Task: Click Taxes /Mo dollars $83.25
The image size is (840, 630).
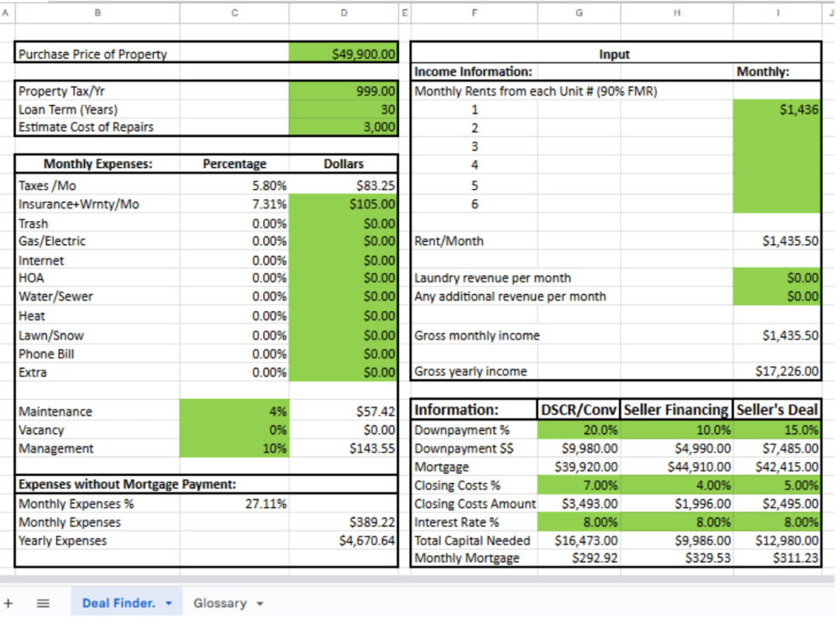Action: point(344,186)
